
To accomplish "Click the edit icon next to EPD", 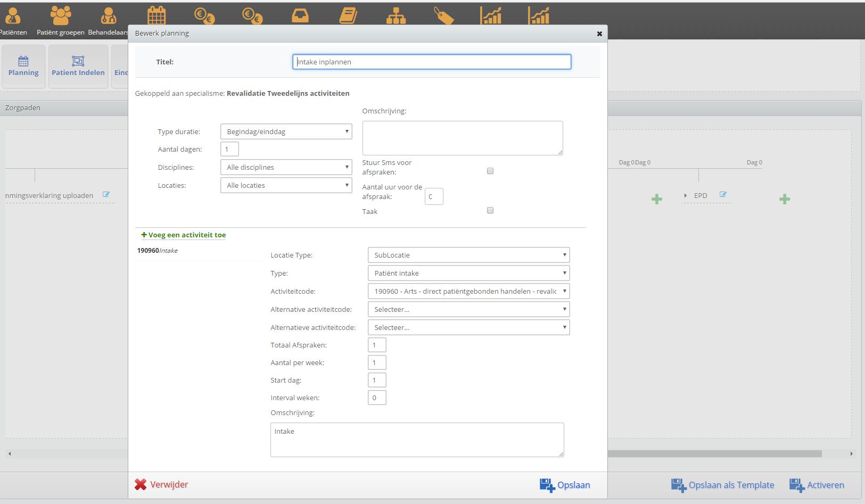I will (723, 195).
